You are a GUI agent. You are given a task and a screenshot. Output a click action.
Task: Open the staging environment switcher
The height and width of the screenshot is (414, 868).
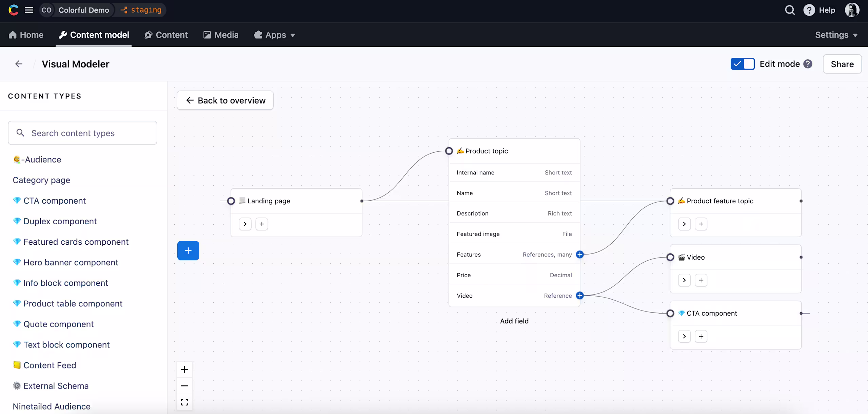[x=141, y=10]
